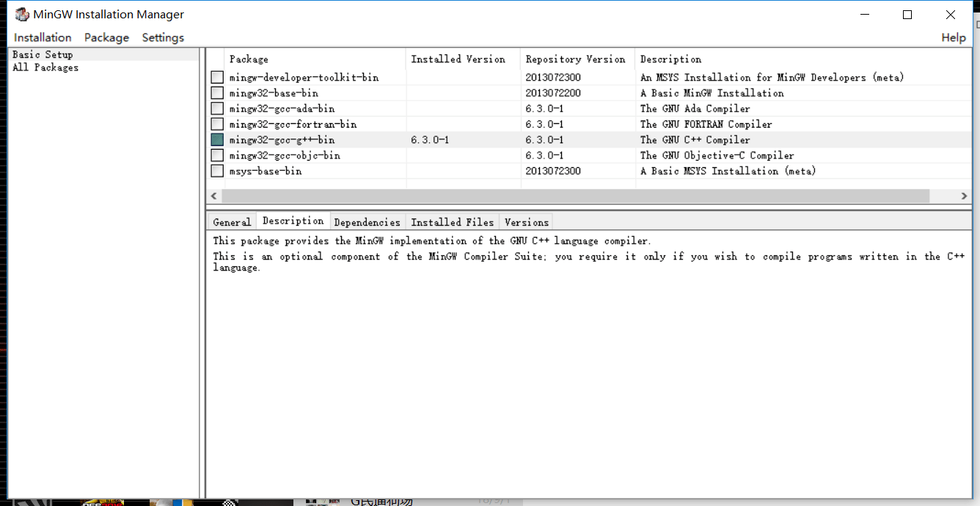980x506 pixels.
Task: Select the mingw32-gcc-g++-bin package name
Action: [282, 140]
